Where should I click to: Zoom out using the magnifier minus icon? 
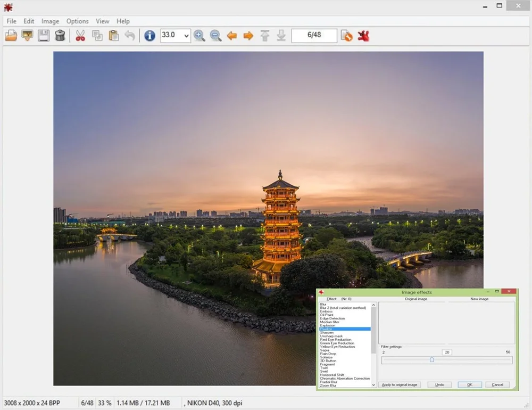pos(215,36)
